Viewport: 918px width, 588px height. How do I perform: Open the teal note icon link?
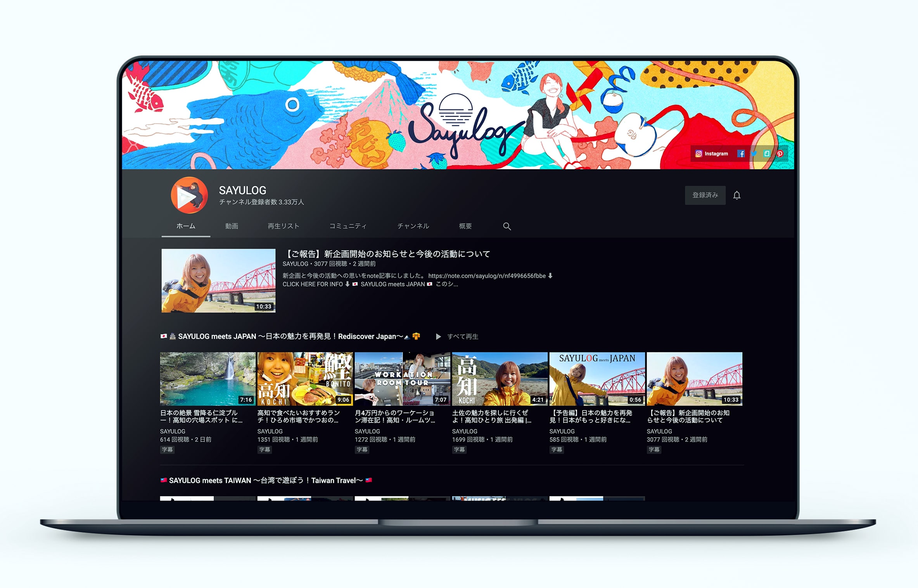point(767,153)
